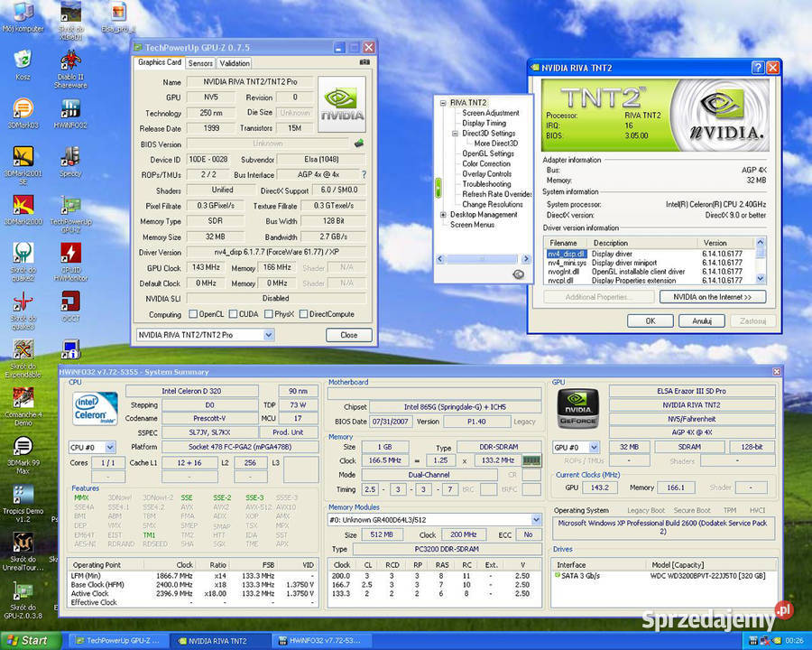Image resolution: width=812 pixels, height=650 pixels.
Task: Select the Tropics Demo v1.2 icon
Action: [23, 504]
